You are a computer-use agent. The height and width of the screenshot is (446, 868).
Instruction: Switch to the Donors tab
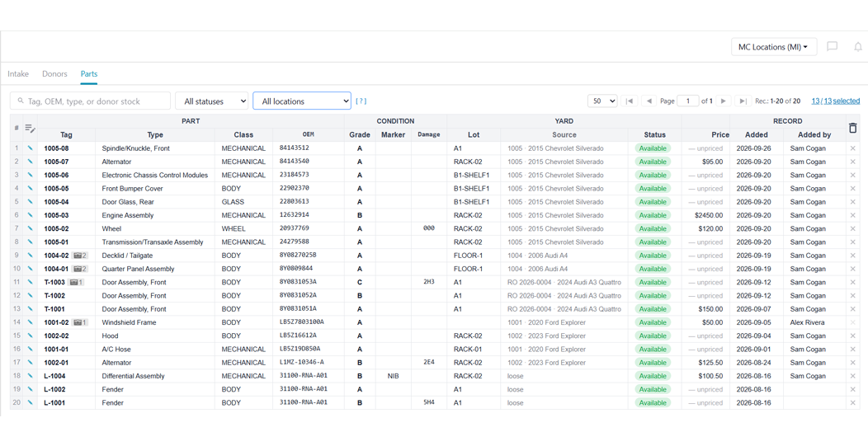click(54, 73)
